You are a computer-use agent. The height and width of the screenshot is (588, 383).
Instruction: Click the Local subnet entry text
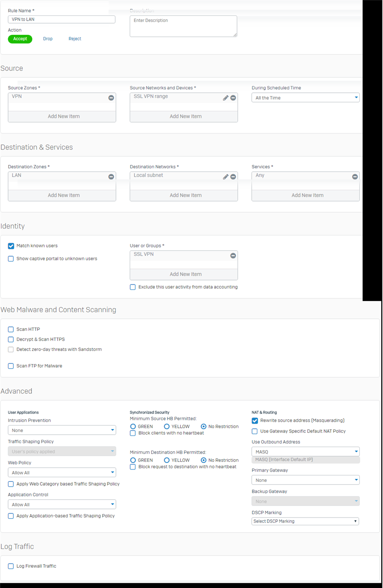click(148, 175)
